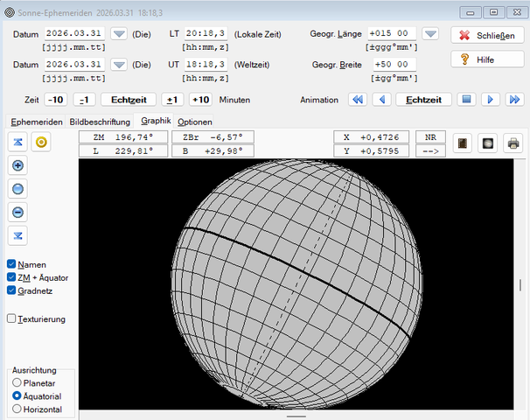The width and height of the screenshot is (530, 420).
Task: Select Planetar orientation
Action: tap(17, 382)
